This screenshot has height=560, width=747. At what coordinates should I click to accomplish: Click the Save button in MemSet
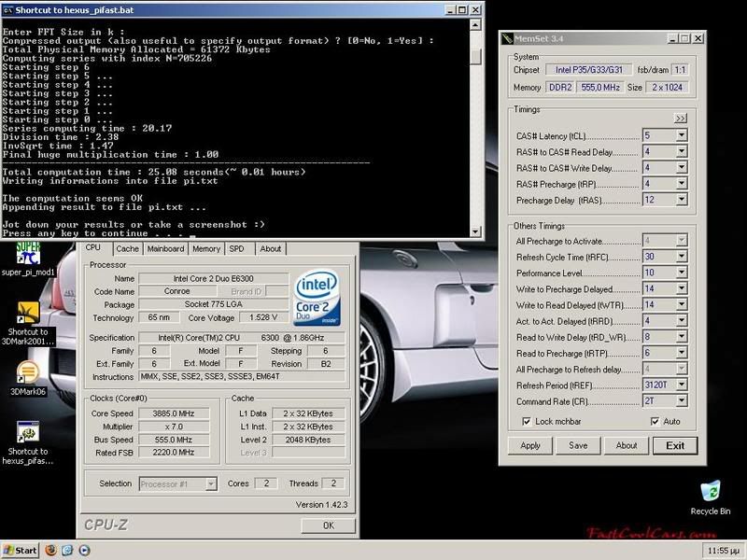pyautogui.click(x=578, y=446)
